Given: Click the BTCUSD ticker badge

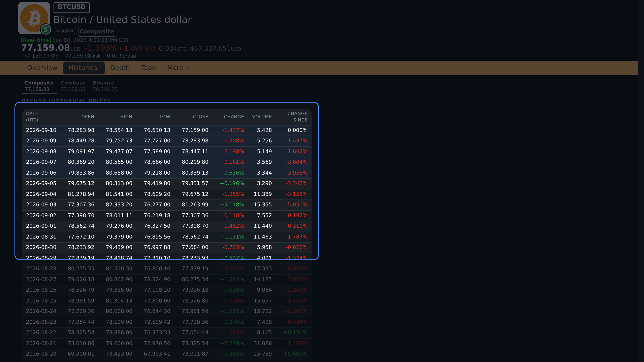Looking at the screenshot, I should click(71, 7).
